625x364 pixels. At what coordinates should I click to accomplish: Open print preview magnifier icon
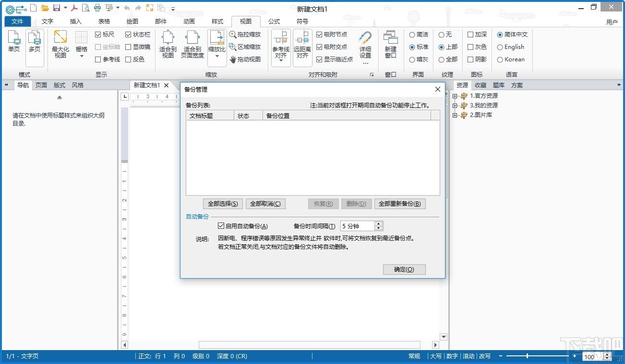(x=85, y=8)
